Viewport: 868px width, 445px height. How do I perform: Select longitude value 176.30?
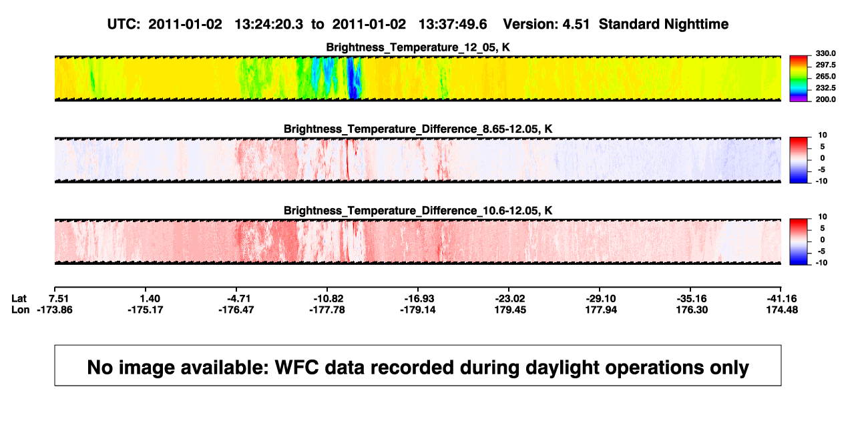coord(693,310)
